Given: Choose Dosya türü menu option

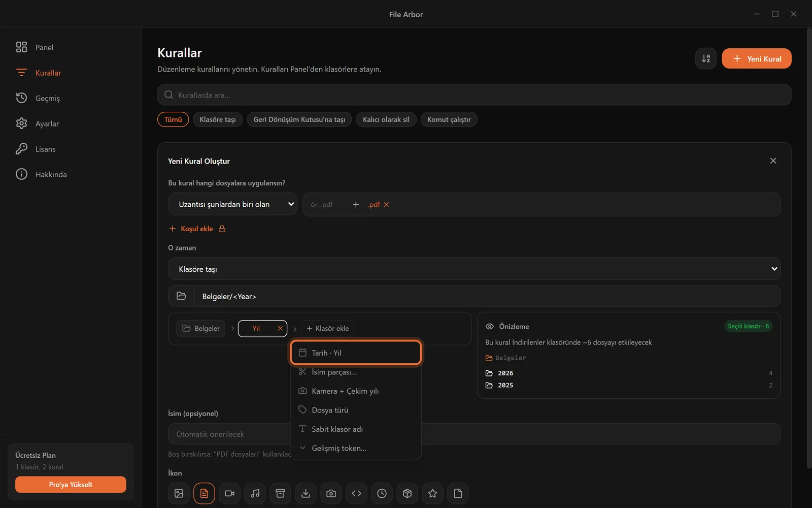Looking at the screenshot, I should tap(356, 410).
